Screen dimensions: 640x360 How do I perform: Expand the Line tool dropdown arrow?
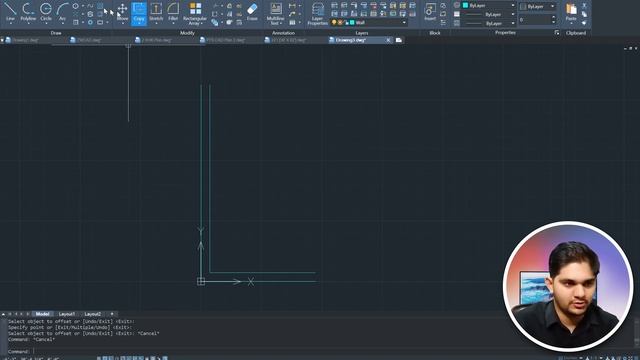(10, 23)
